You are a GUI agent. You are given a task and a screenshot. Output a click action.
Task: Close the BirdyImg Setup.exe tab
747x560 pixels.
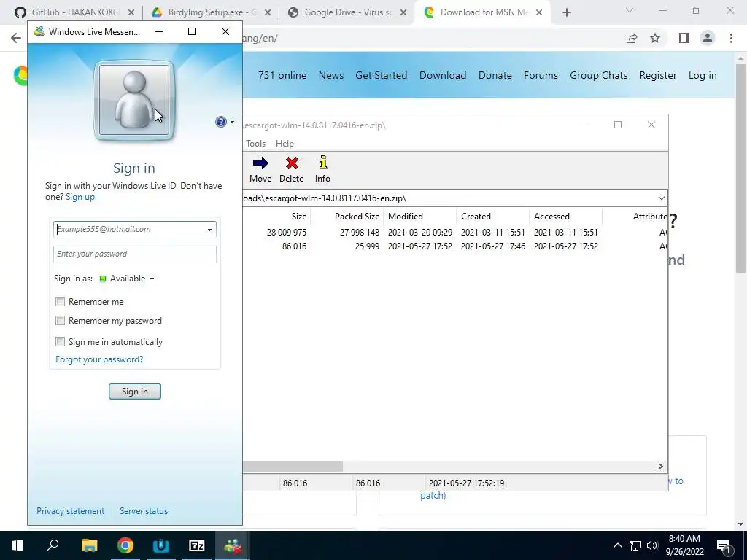coord(268,13)
